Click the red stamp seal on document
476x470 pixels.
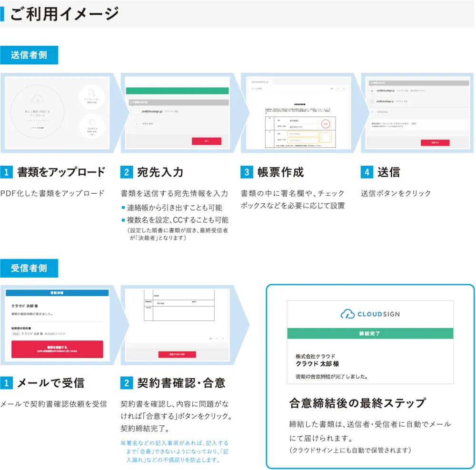pyautogui.click(x=326, y=123)
